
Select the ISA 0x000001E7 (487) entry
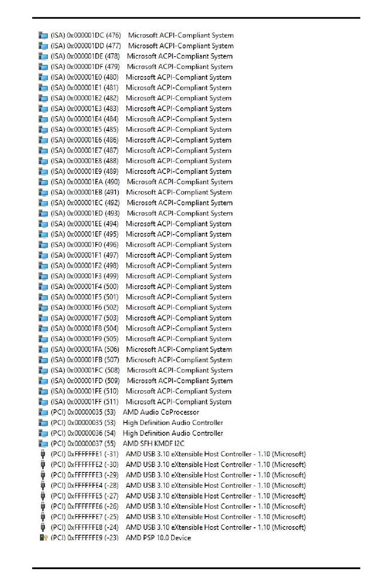coord(135,151)
